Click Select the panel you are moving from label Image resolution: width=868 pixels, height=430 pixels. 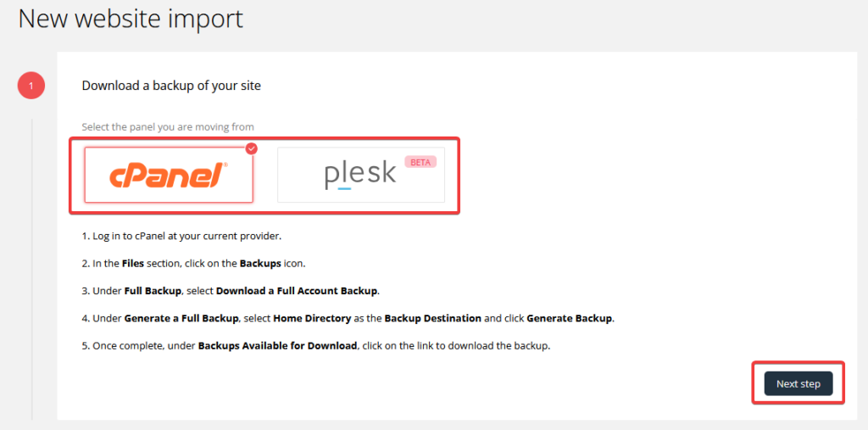click(x=168, y=127)
